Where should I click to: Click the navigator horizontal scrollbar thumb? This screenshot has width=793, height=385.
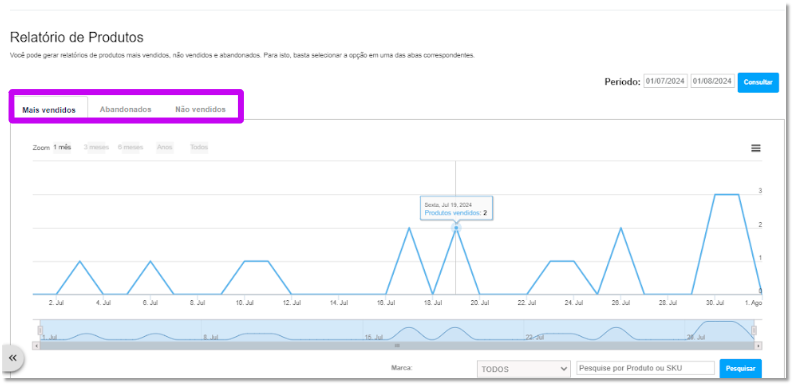click(x=397, y=346)
